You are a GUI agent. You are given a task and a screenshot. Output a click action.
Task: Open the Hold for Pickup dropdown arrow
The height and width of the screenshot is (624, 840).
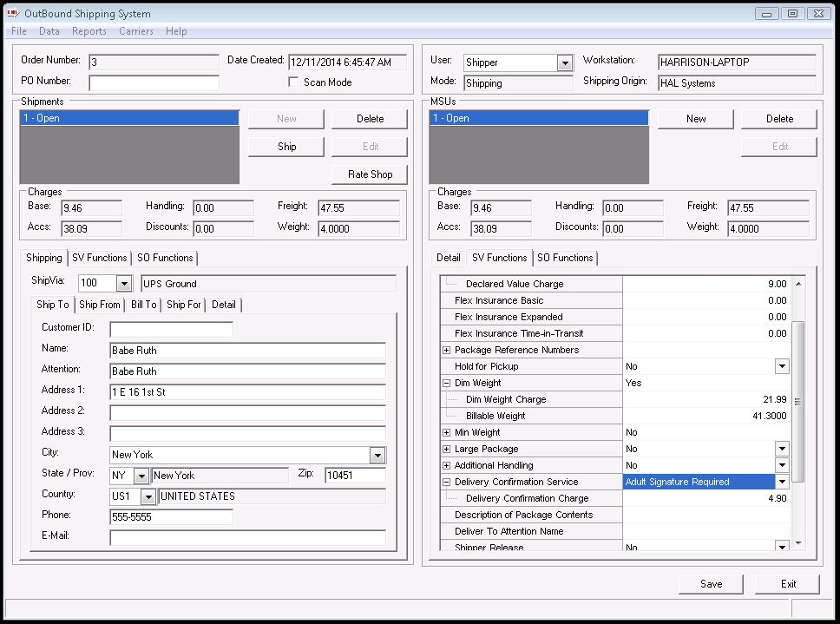tap(782, 366)
